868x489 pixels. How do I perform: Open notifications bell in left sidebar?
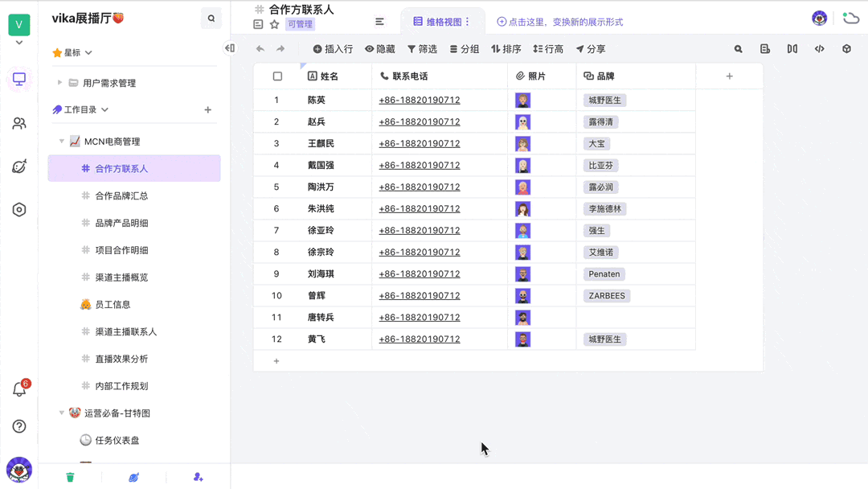point(19,390)
